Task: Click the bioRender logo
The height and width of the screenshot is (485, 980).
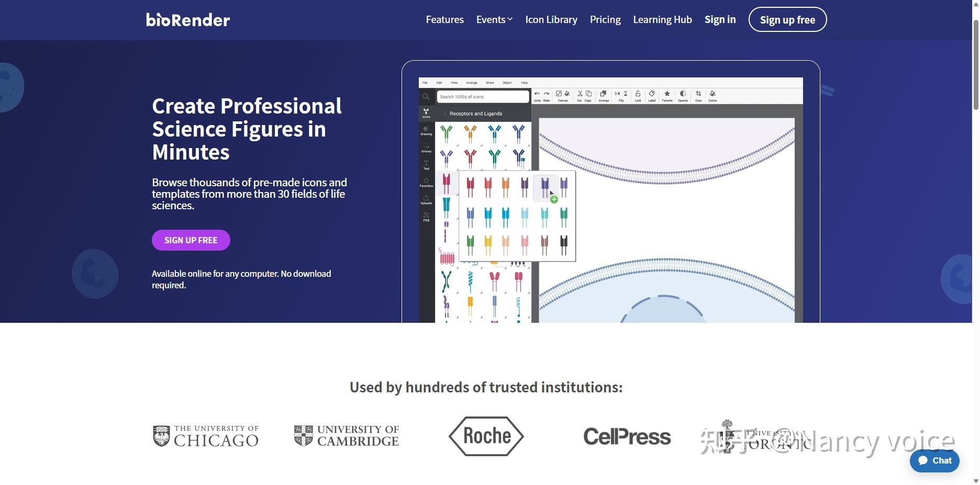Action: 188,20
